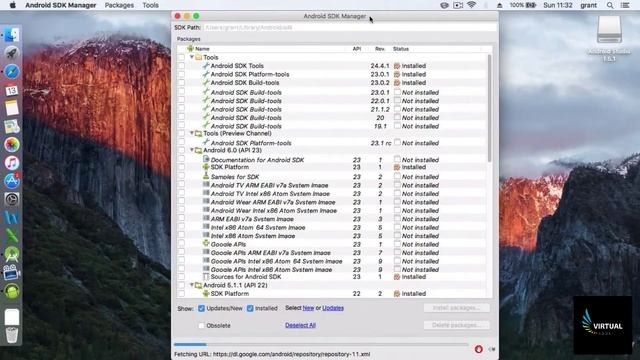
Task: Click the Tools folder icon
Action: point(198,58)
